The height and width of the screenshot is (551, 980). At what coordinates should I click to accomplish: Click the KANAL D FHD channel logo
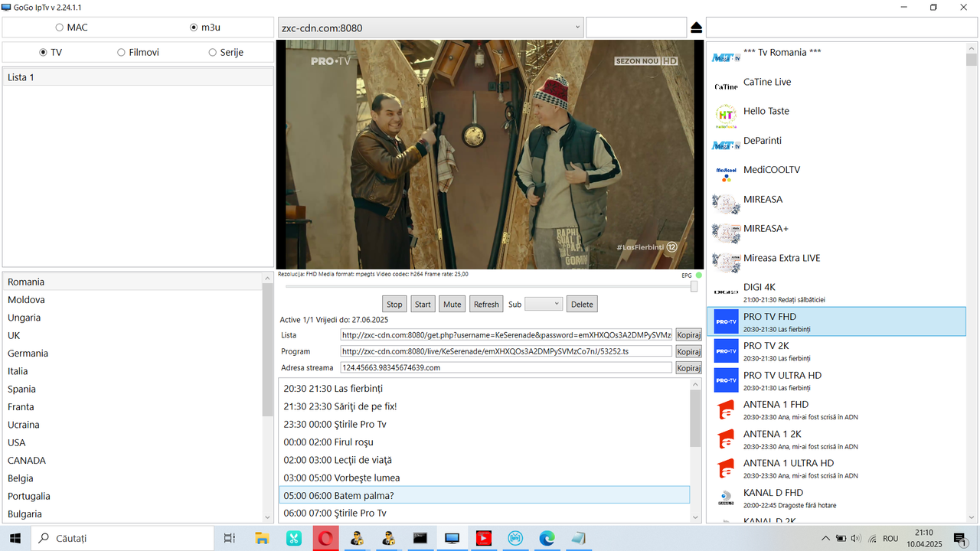point(726,497)
